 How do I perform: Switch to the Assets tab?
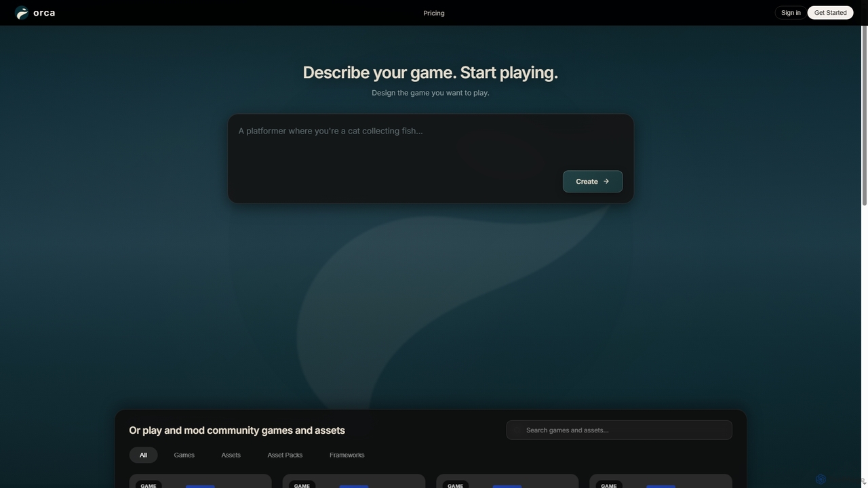(x=231, y=455)
